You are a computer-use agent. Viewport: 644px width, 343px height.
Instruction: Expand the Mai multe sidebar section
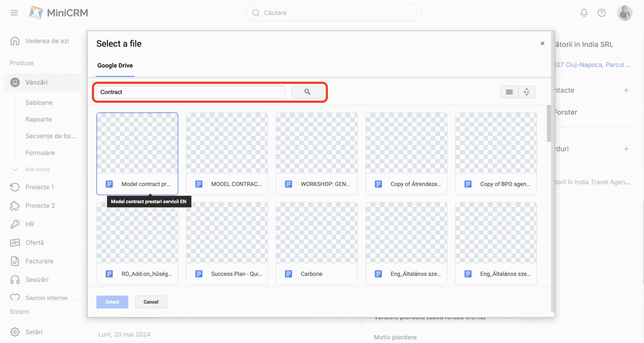point(15,169)
